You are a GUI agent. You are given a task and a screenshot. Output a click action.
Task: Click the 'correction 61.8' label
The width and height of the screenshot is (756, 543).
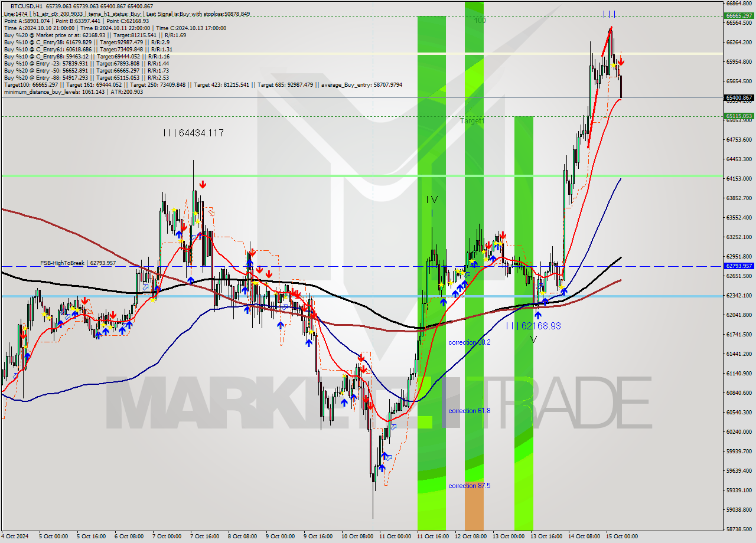click(469, 411)
